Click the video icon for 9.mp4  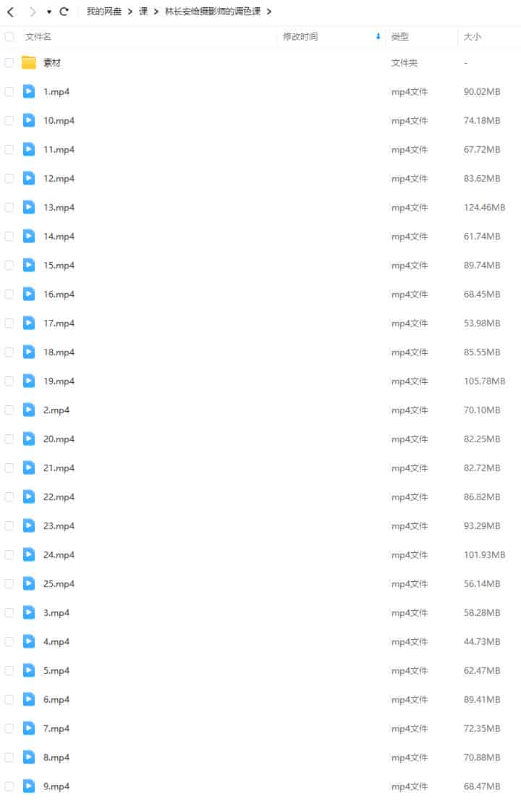pyautogui.click(x=29, y=786)
